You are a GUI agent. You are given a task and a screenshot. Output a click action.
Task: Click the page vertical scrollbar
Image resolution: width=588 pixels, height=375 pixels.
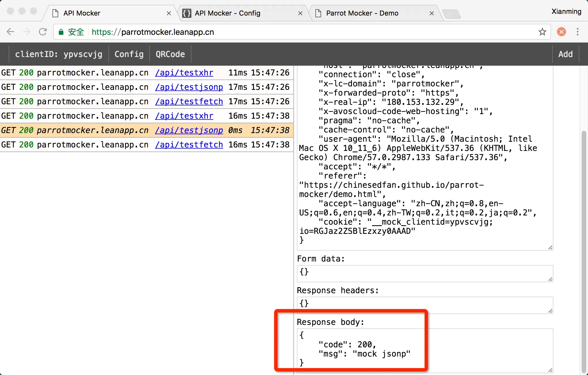(584, 251)
